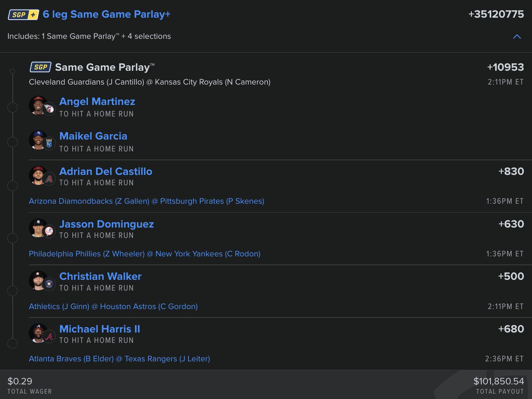This screenshot has width=532, height=399.
Task: Open Angel Martinez player link
Action: click(97, 102)
